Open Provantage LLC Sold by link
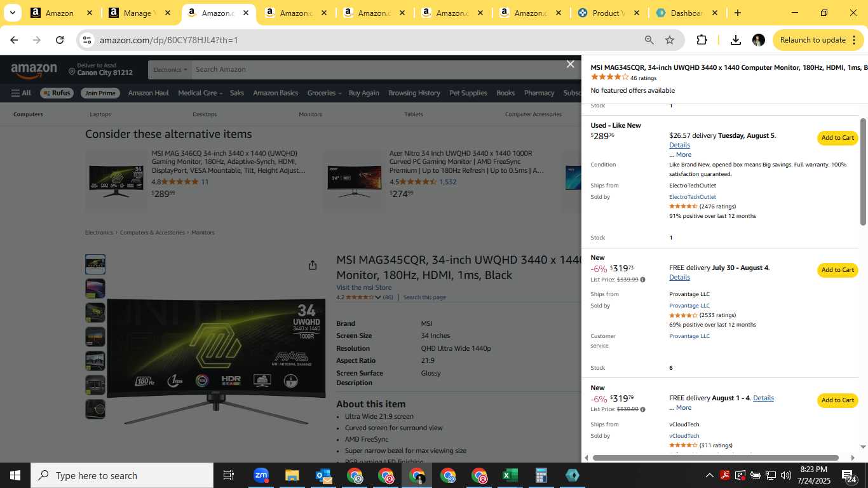868x488 pixels. pos(689,306)
